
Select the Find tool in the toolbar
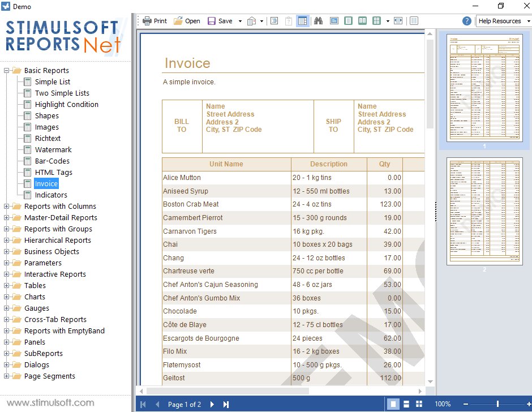pos(318,20)
